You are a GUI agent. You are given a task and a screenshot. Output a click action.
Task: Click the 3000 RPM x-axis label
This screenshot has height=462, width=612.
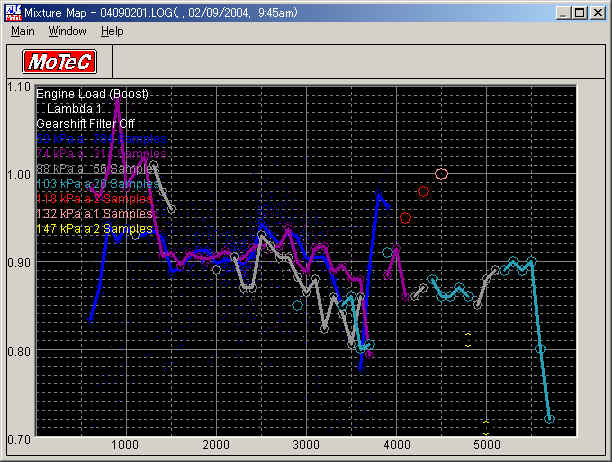(x=306, y=445)
